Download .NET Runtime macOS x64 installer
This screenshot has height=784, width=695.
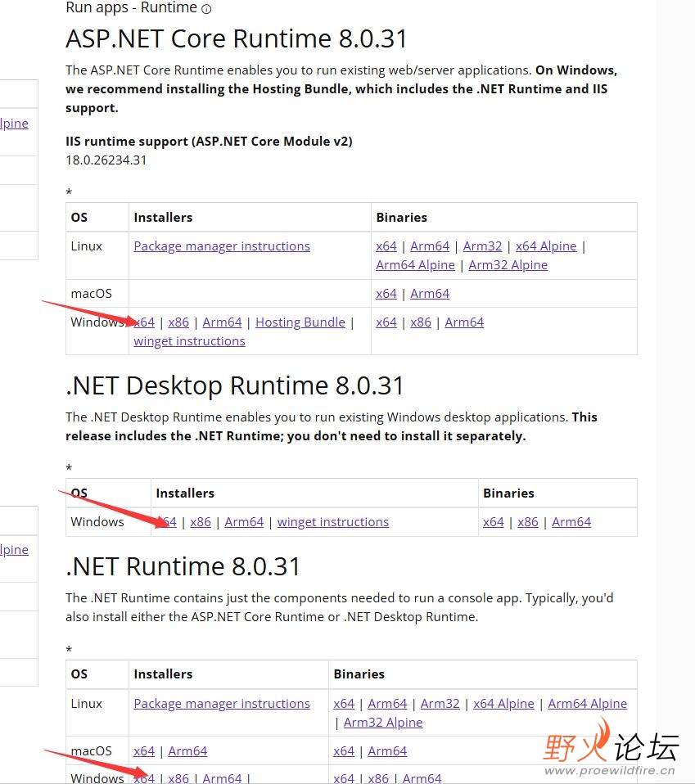tap(144, 751)
